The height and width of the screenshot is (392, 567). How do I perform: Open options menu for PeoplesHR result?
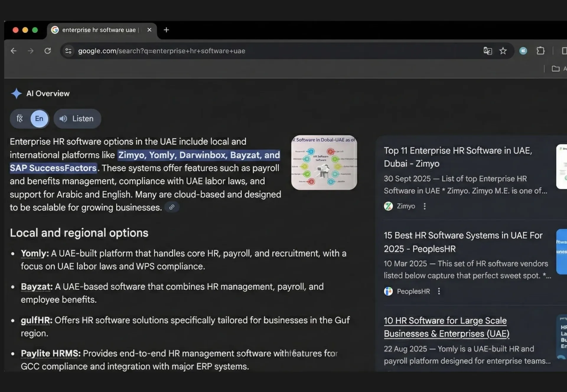(439, 291)
